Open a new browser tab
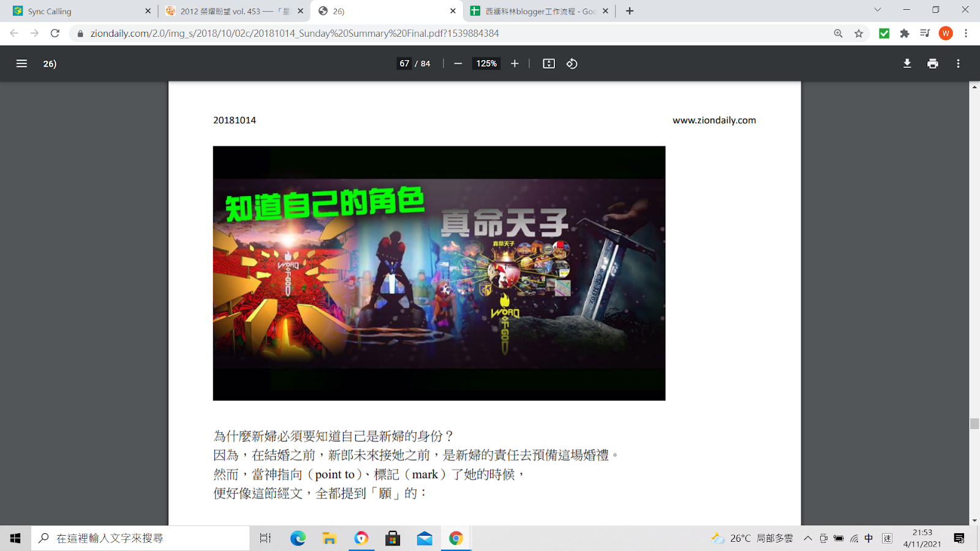The height and width of the screenshot is (551, 980). coord(630,11)
